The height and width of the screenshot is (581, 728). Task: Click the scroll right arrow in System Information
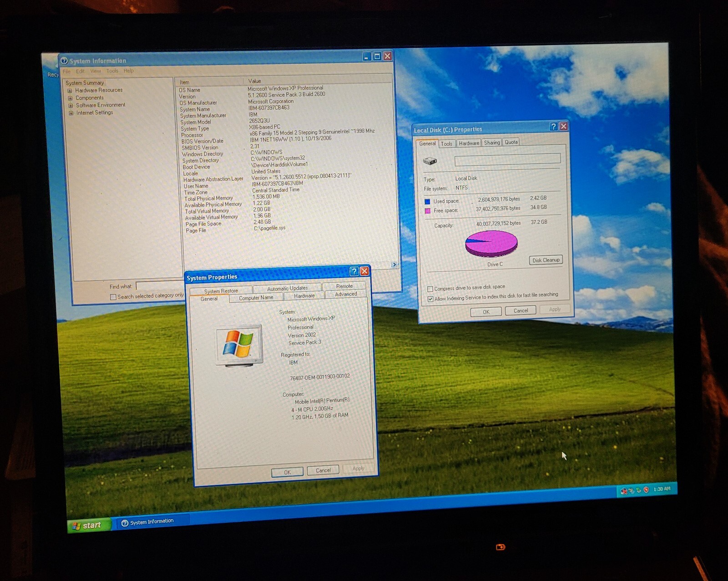(394, 265)
